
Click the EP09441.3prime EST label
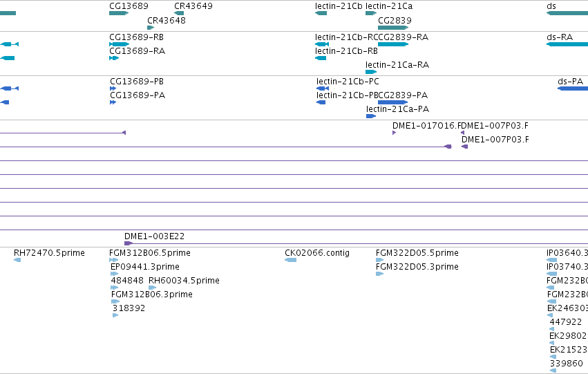pos(145,266)
